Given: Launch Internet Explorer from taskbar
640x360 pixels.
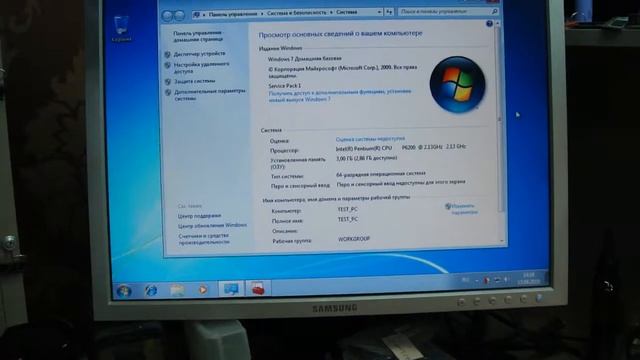Looking at the screenshot, I should click(151, 290).
